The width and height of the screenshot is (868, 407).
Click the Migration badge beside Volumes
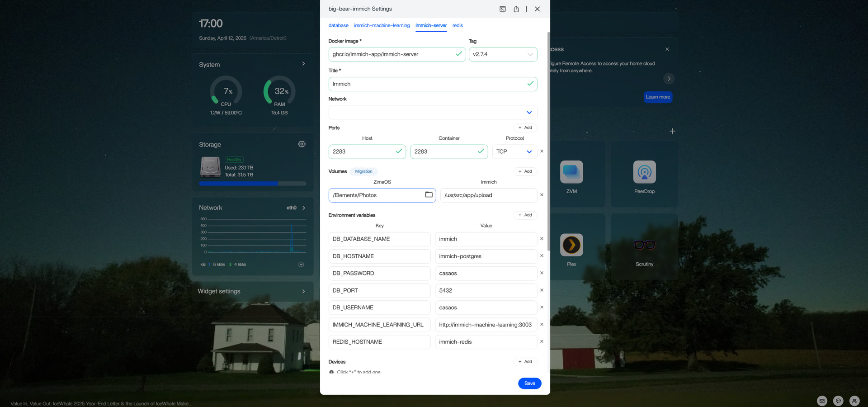coord(363,171)
